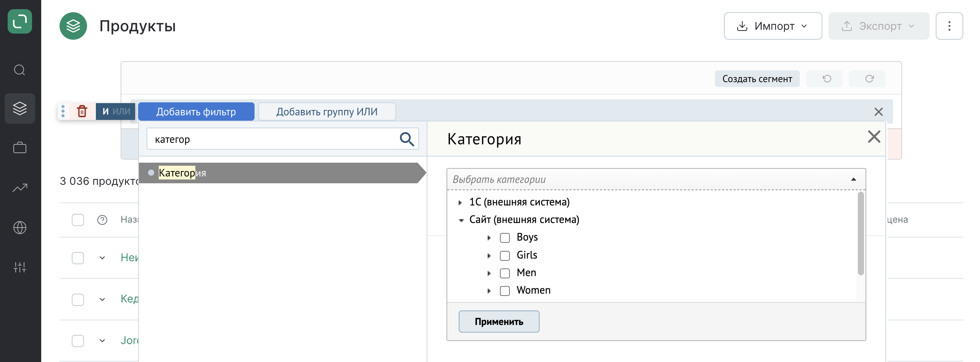980x362 pixels.
Task: Expand the 1С (внешняя система) tree node
Action: pyautogui.click(x=460, y=202)
